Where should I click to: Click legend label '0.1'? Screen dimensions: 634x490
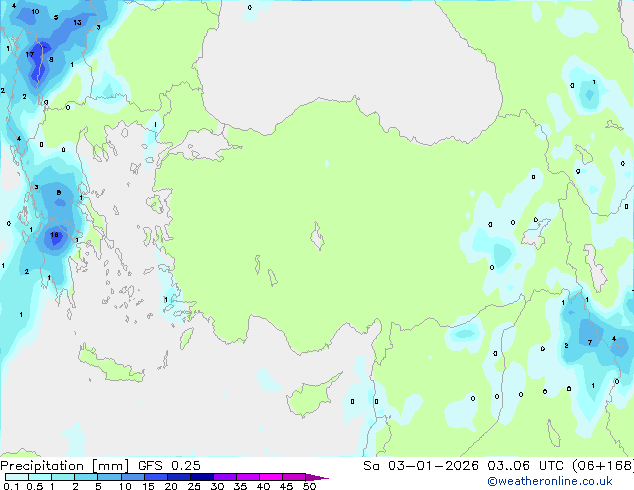point(11,486)
